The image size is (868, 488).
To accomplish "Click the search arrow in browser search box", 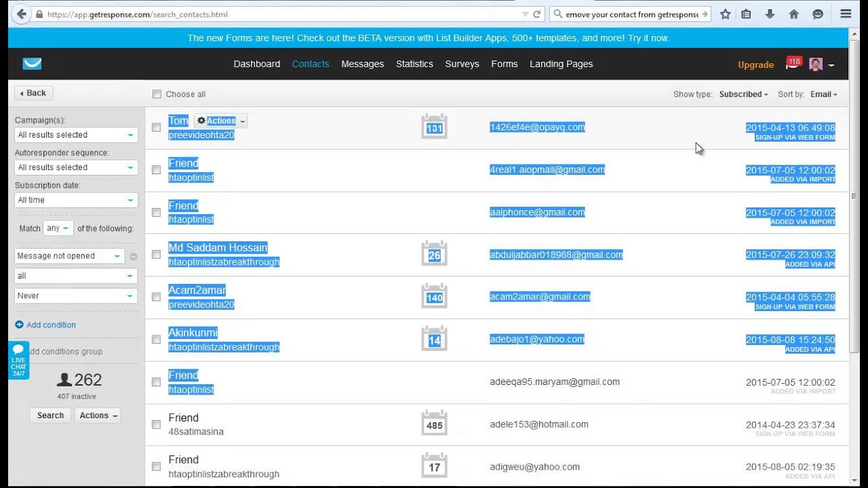I will 705,14.
